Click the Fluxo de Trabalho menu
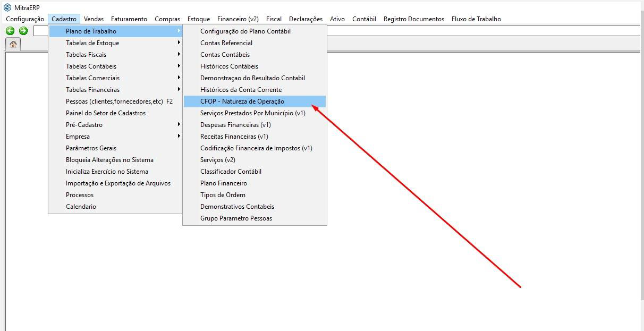 (x=476, y=19)
